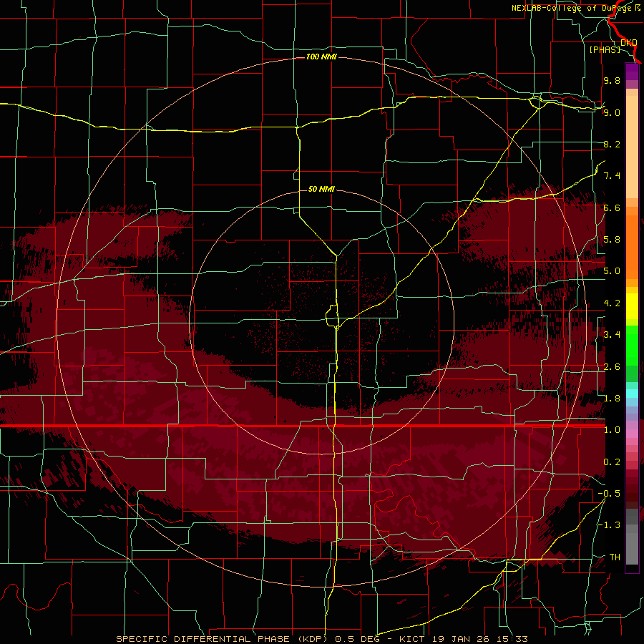
Task: Click the orange segment of the color bar
Action: point(632,246)
